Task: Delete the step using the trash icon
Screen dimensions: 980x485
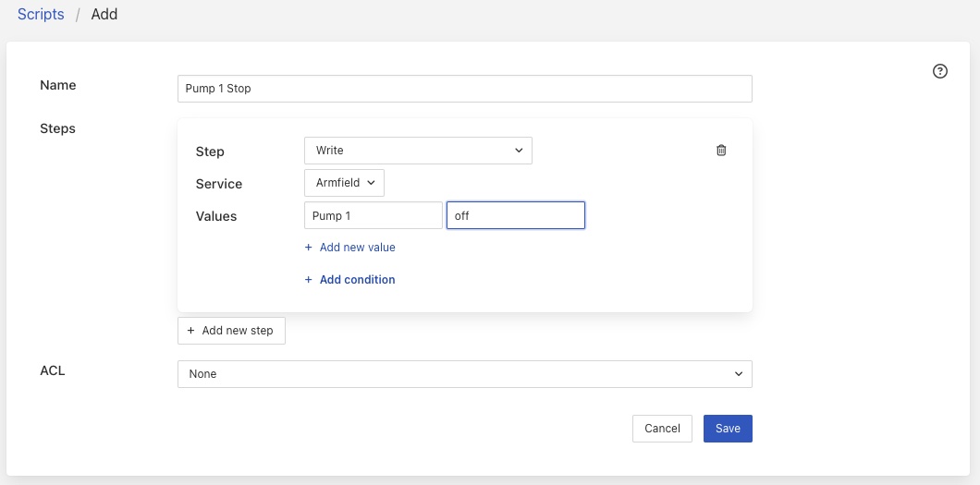Action: point(721,151)
